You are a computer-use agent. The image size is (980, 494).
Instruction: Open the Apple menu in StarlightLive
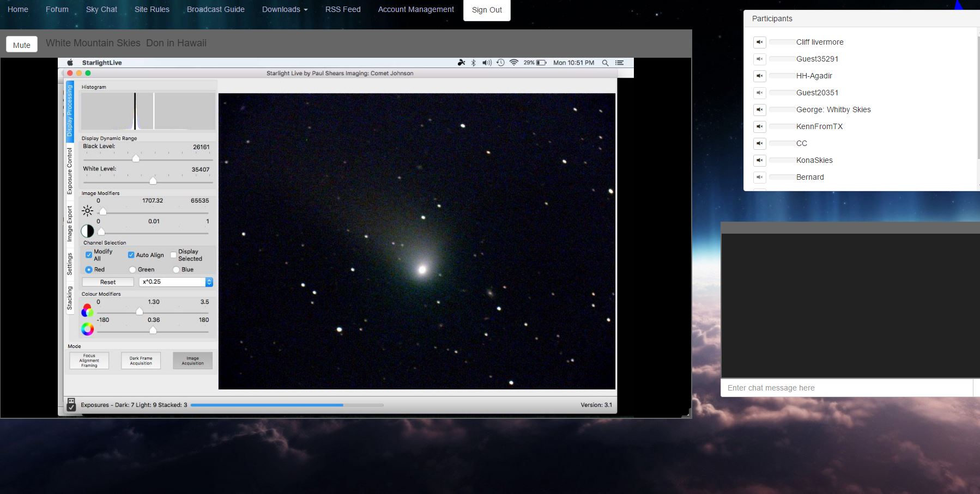[x=70, y=63]
